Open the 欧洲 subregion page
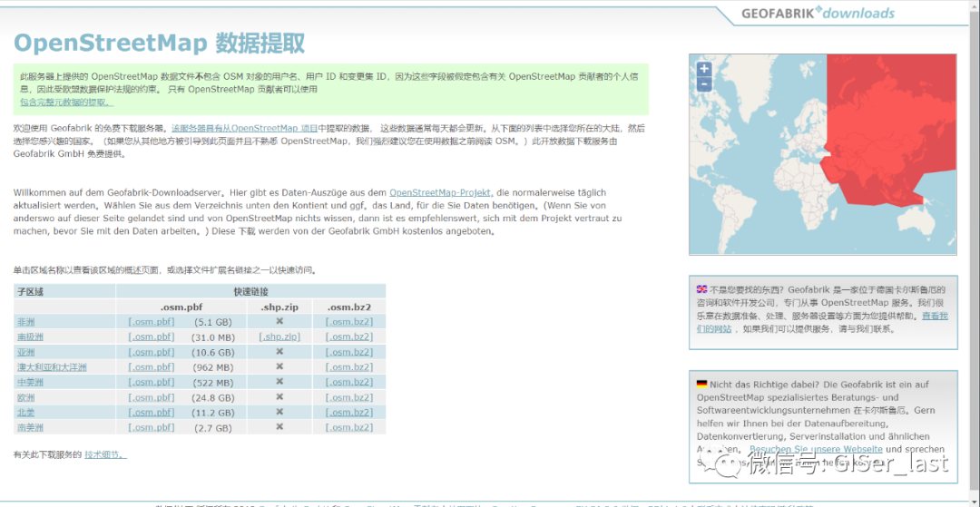 pyautogui.click(x=26, y=398)
